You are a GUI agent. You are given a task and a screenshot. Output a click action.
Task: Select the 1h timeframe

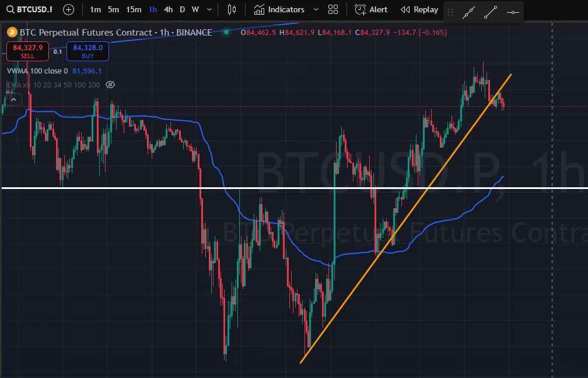pyautogui.click(x=153, y=9)
